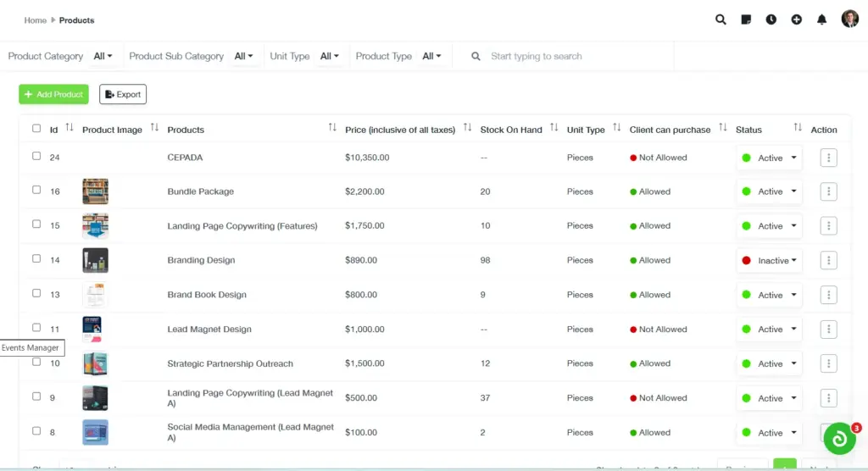The image size is (868, 471).
Task: Click the Strategic Partnership Outreach product name
Action: 231,363
